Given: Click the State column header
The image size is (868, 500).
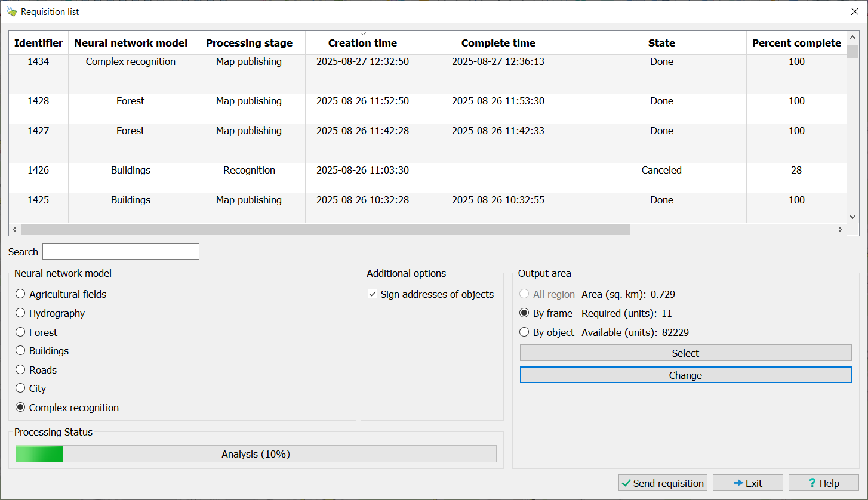Looking at the screenshot, I should tap(661, 43).
